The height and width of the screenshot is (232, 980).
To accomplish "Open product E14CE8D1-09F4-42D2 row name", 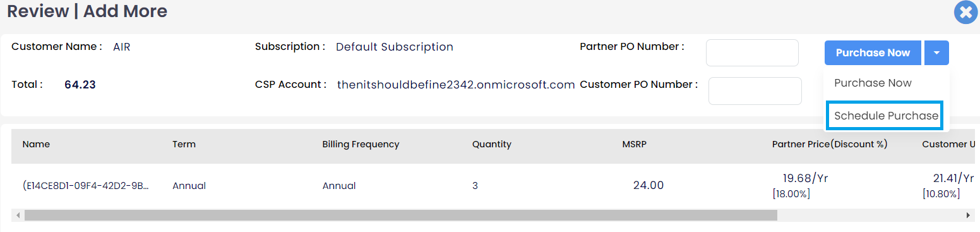I will pyautogui.click(x=86, y=186).
